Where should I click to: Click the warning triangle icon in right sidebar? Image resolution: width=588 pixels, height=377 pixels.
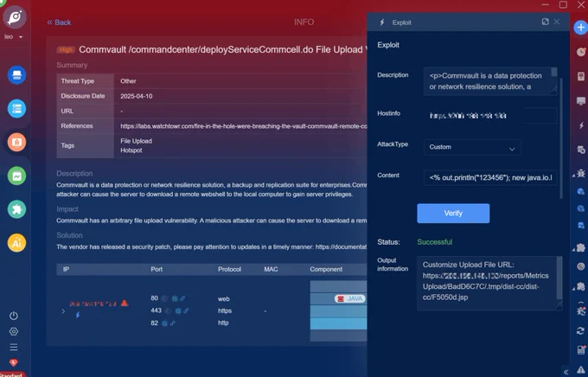(x=581, y=371)
